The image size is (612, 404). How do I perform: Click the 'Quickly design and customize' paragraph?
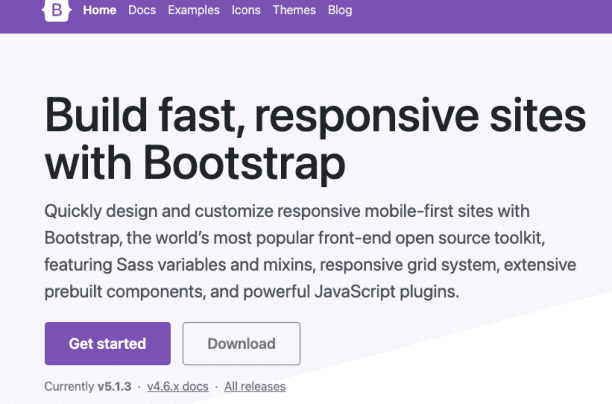point(310,251)
